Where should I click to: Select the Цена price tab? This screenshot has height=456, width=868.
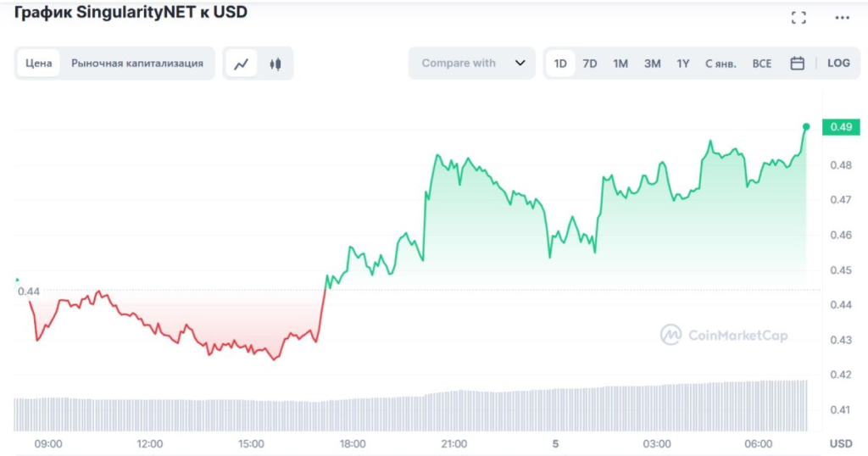(x=38, y=64)
